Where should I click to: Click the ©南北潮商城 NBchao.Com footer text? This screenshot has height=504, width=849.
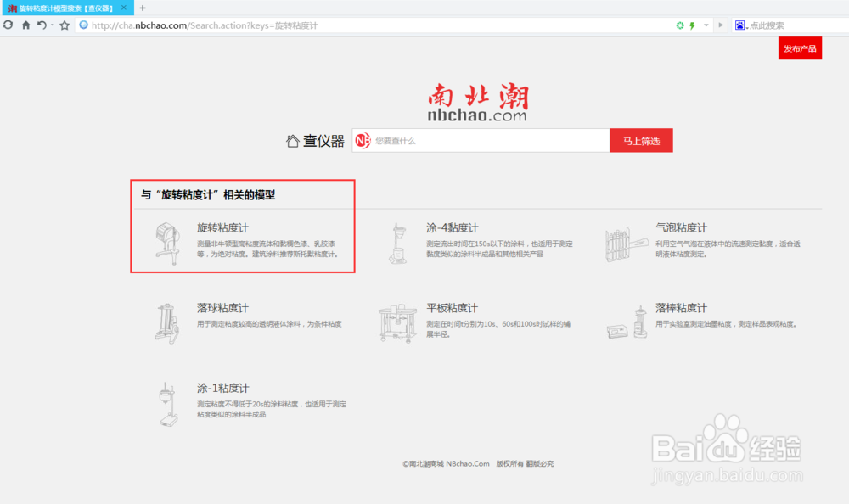447,464
